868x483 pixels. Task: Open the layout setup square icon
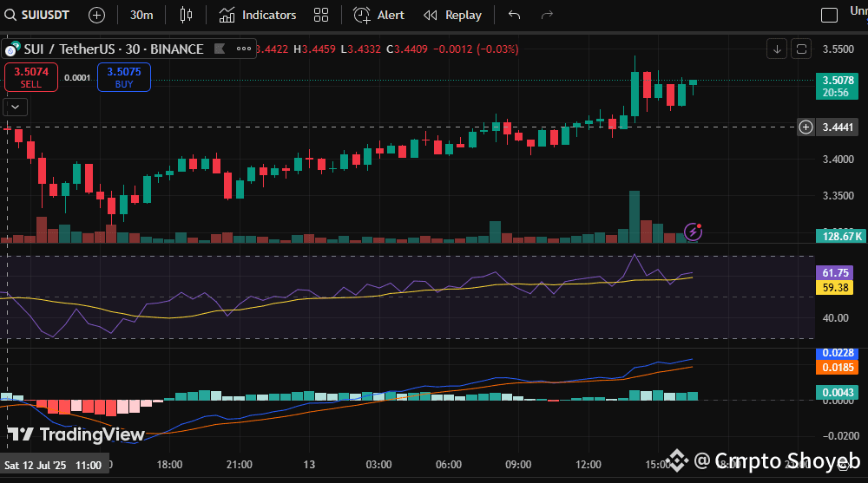click(x=830, y=15)
